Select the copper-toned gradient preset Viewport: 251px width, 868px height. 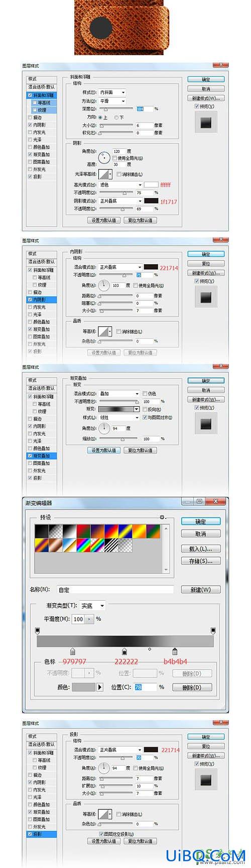point(55,546)
